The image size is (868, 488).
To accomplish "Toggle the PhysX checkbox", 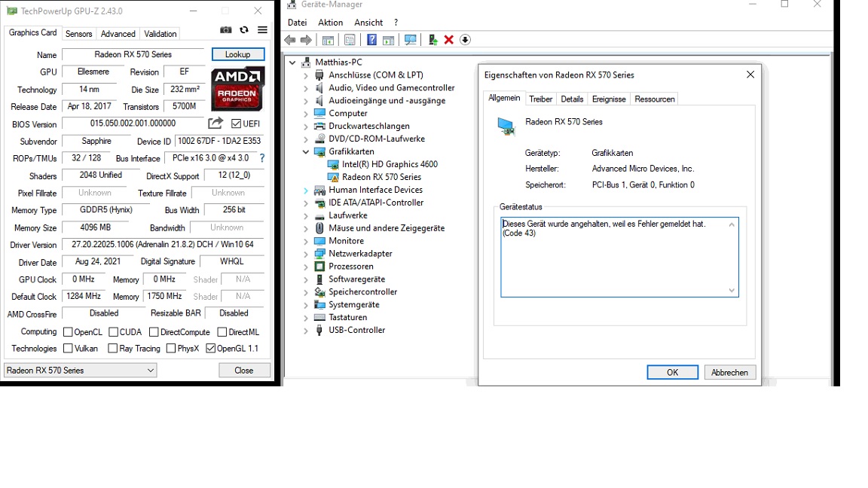I will [171, 348].
